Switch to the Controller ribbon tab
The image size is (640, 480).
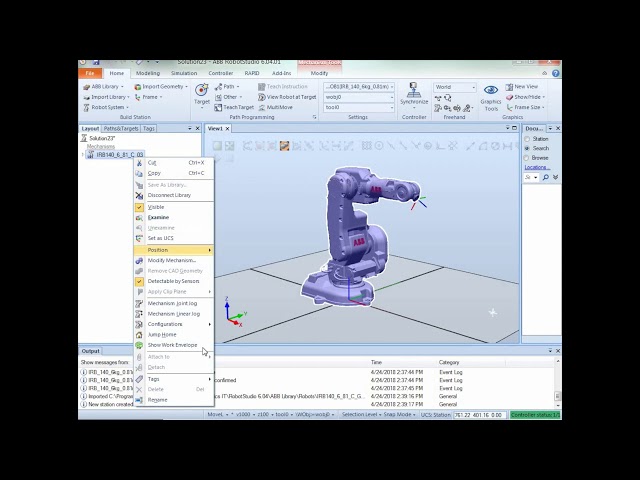tap(221, 73)
